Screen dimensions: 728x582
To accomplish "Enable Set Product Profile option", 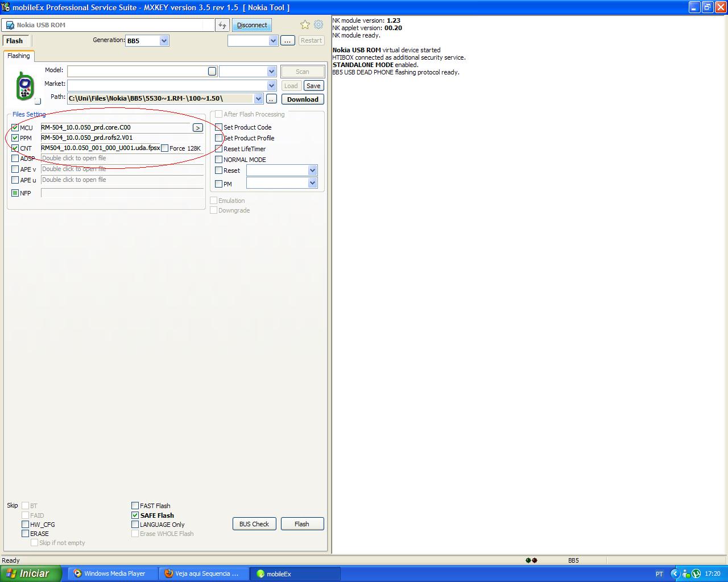I will click(x=218, y=138).
